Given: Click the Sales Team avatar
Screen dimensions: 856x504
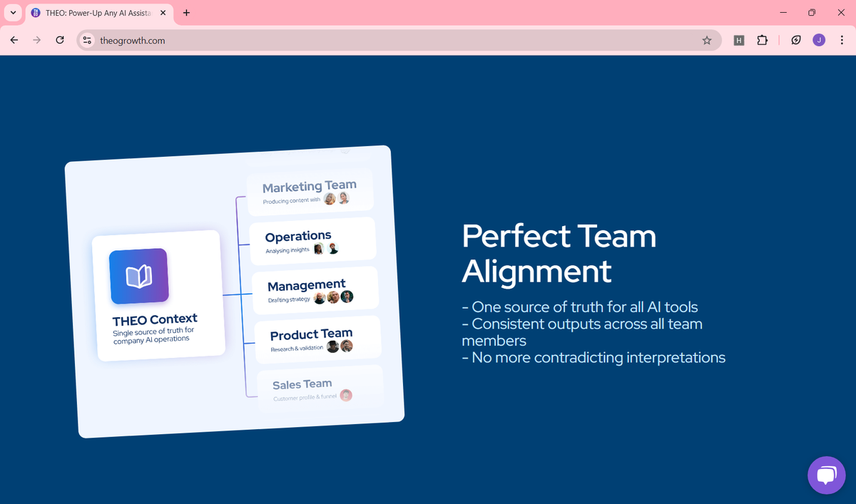Looking at the screenshot, I should tap(346, 395).
